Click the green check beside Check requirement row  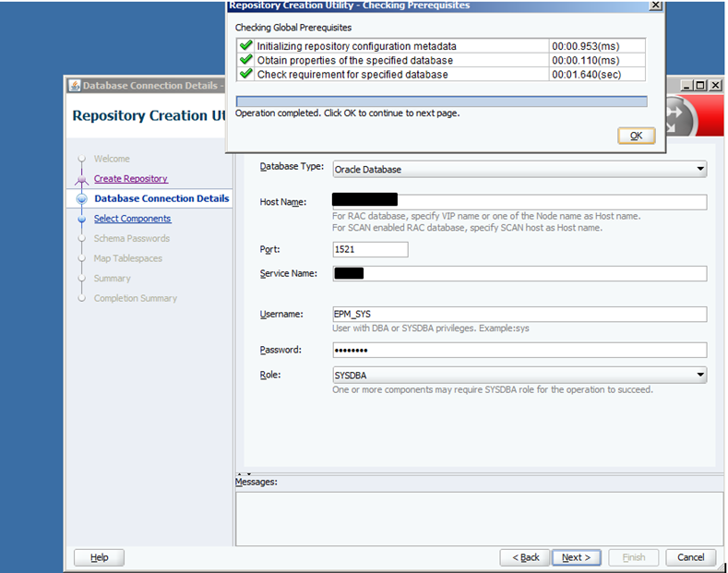point(245,74)
